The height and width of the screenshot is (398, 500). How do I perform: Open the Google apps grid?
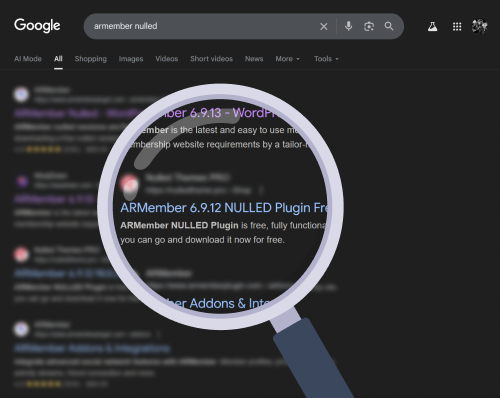tap(457, 26)
